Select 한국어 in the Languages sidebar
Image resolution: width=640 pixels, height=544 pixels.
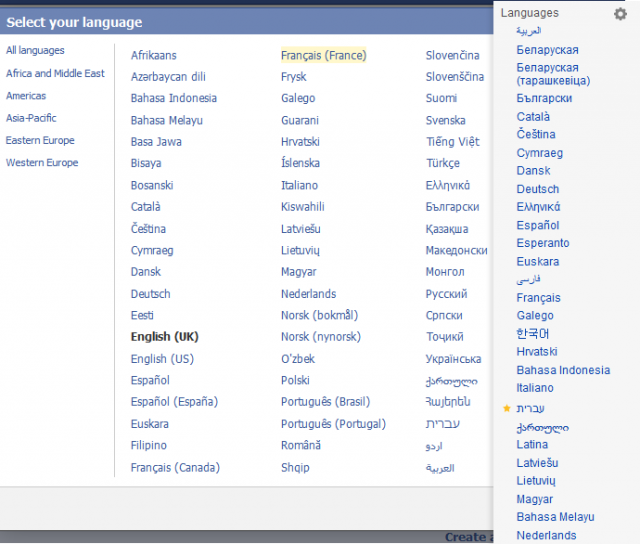tap(533, 334)
